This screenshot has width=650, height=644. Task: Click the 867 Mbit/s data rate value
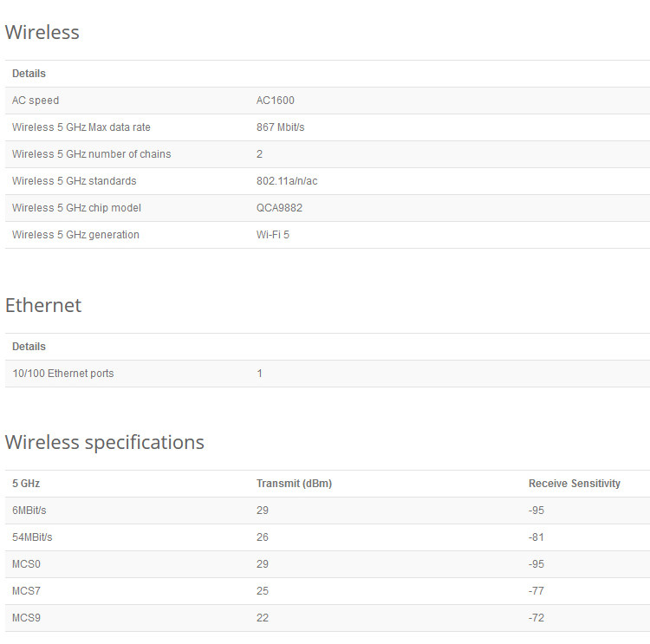[281, 127]
